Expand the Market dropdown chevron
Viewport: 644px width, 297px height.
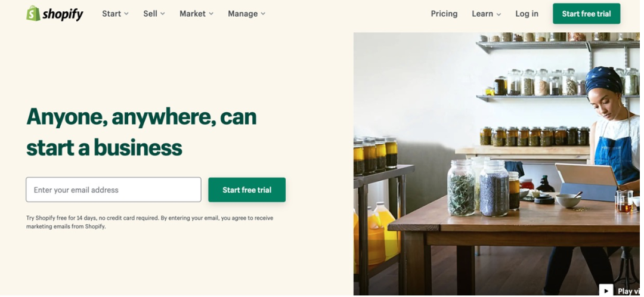tap(211, 14)
